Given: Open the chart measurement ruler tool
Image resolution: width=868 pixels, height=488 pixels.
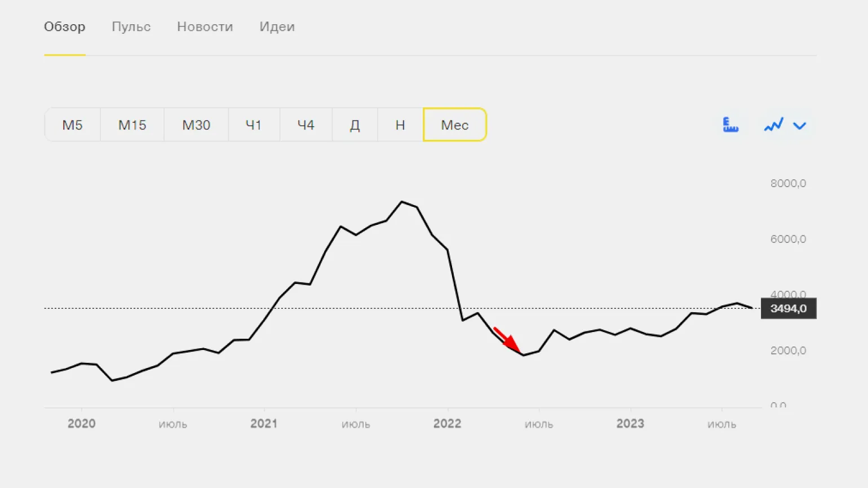Looking at the screenshot, I should point(730,125).
